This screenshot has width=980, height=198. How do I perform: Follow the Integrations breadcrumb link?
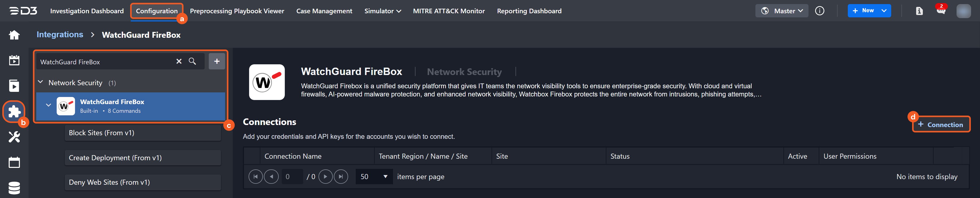60,35
